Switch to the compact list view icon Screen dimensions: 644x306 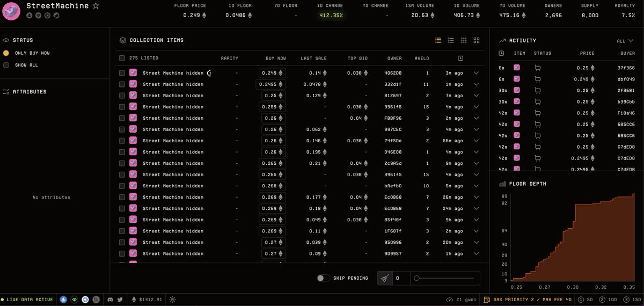pos(438,40)
